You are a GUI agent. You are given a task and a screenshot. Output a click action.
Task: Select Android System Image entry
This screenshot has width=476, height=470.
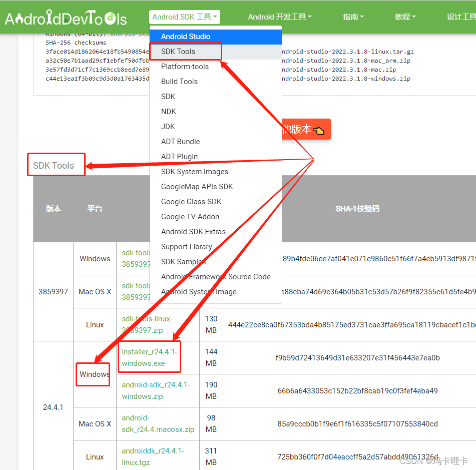(x=216, y=292)
